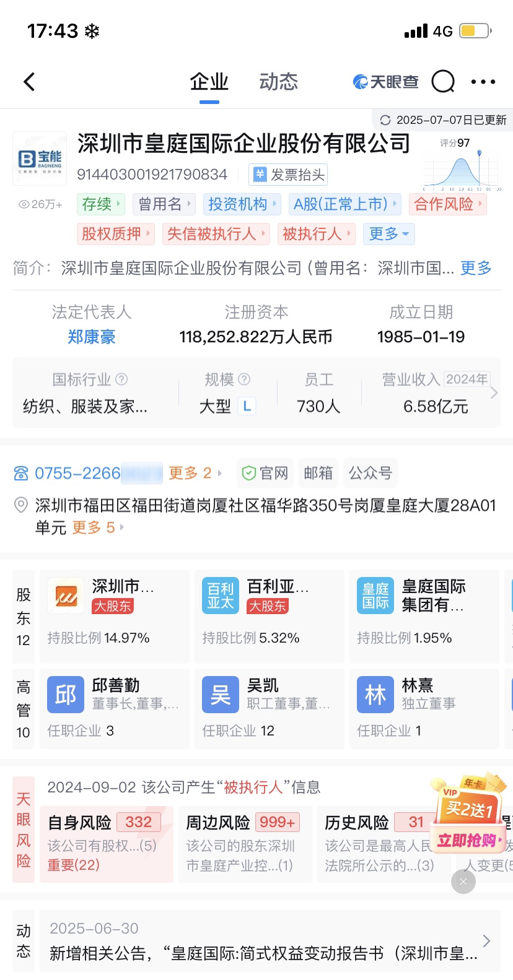Image resolution: width=513 pixels, height=980 pixels.
Task: Expand the A股(正常上市) tag
Action: [344, 204]
